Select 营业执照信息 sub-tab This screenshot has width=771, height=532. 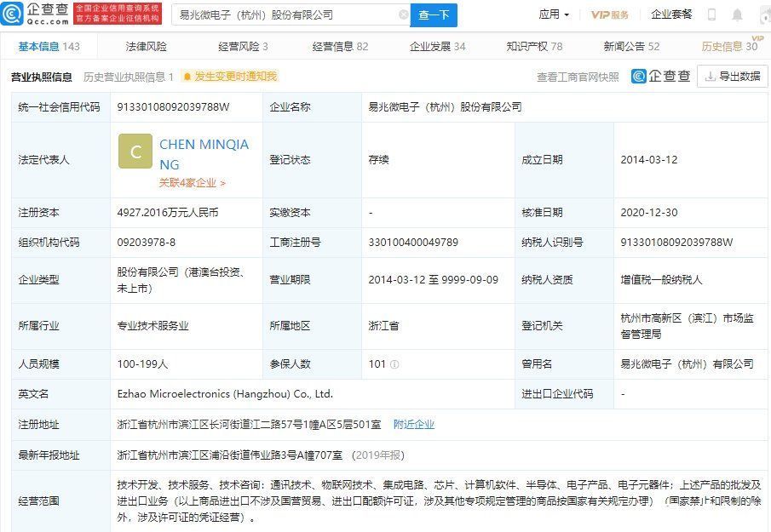pos(41,77)
